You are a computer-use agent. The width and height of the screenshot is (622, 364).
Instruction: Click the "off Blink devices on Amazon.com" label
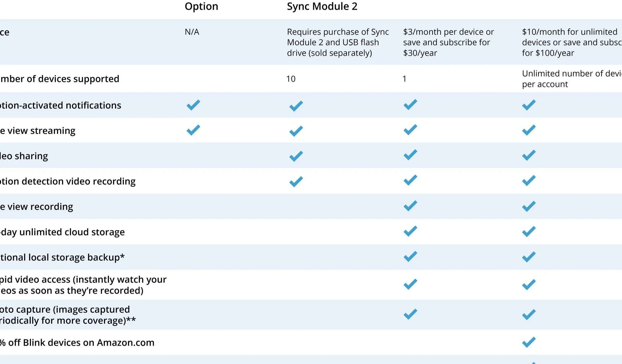(x=80, y=343)
